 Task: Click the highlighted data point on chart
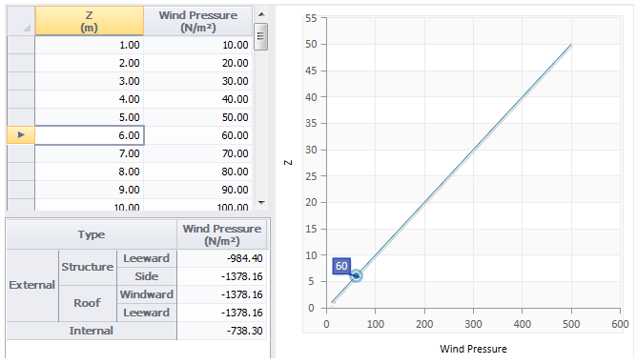click(356, 276)
